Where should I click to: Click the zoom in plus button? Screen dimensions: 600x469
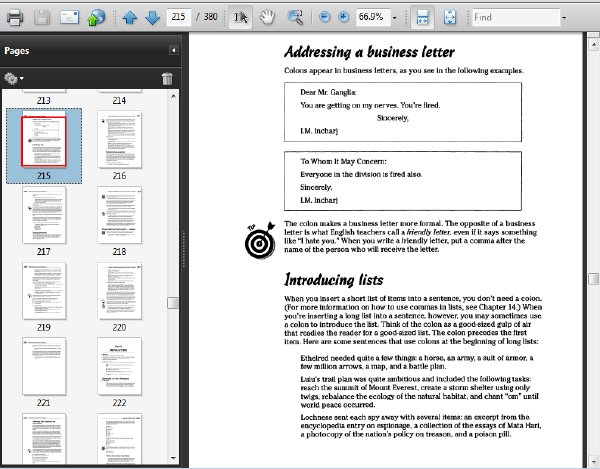tap(343, 17)
